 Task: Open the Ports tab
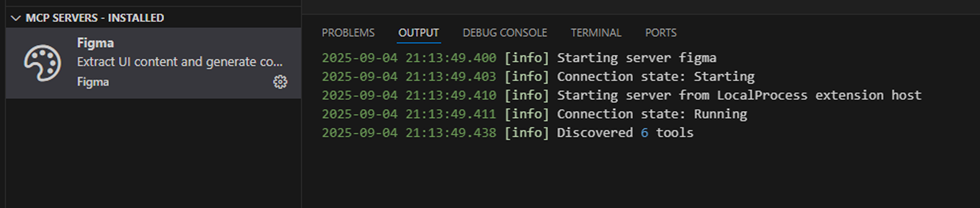pos(661,33)
